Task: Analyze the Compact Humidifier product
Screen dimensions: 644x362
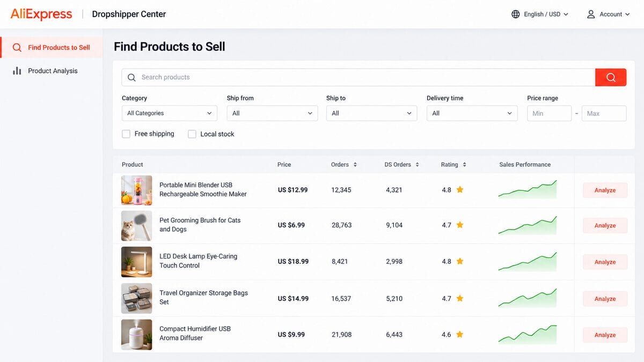Action: point(605,335)
